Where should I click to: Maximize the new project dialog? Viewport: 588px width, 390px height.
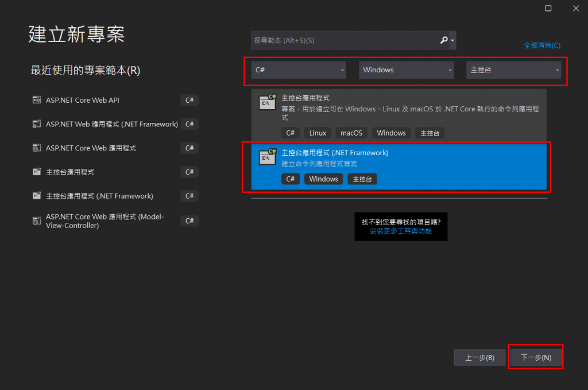(x=548, y=8)
